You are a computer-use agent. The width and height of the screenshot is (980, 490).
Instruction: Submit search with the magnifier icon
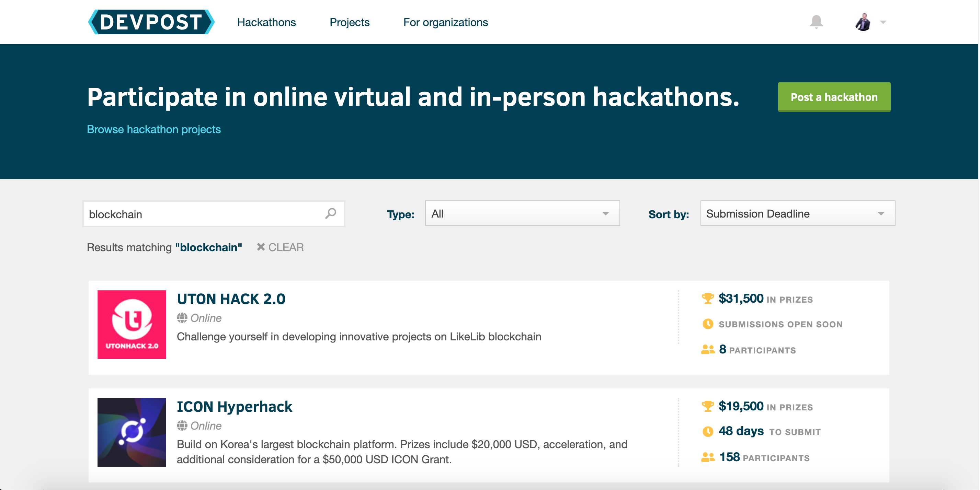coord(331,214)
